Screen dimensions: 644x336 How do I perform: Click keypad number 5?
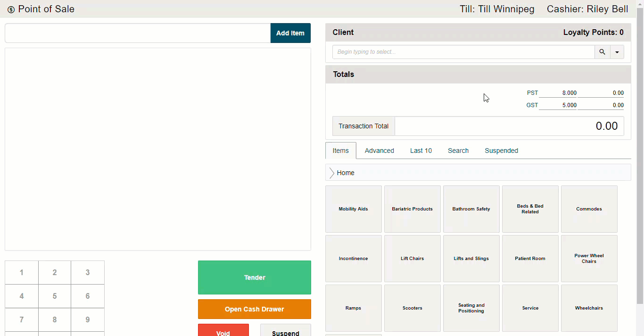tap(55, 296)
